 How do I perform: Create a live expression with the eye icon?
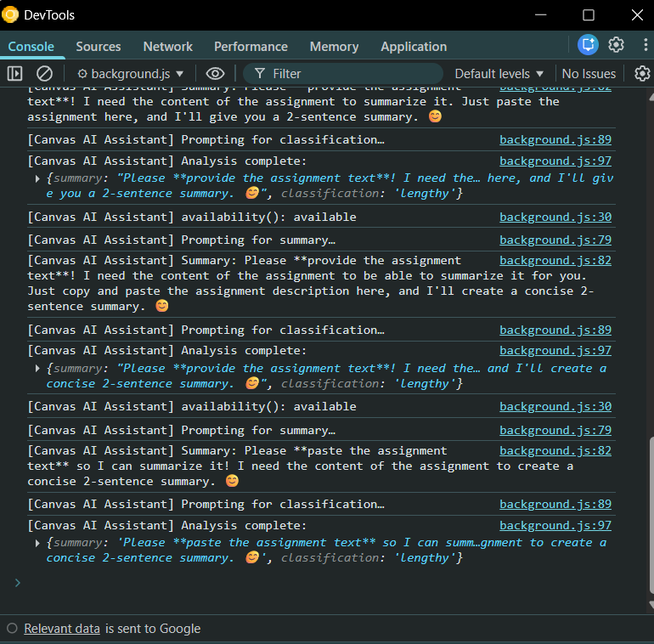(216, 74)
